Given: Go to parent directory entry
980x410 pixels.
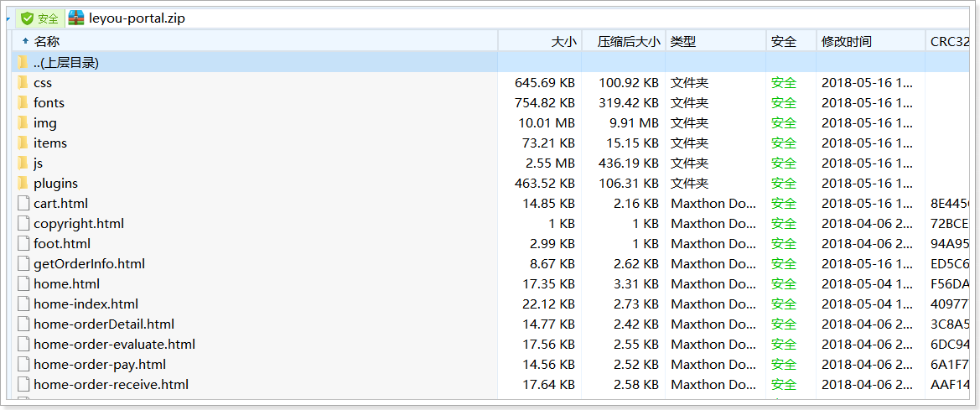Looking at the screenshot, I should (x=66, y=62).
